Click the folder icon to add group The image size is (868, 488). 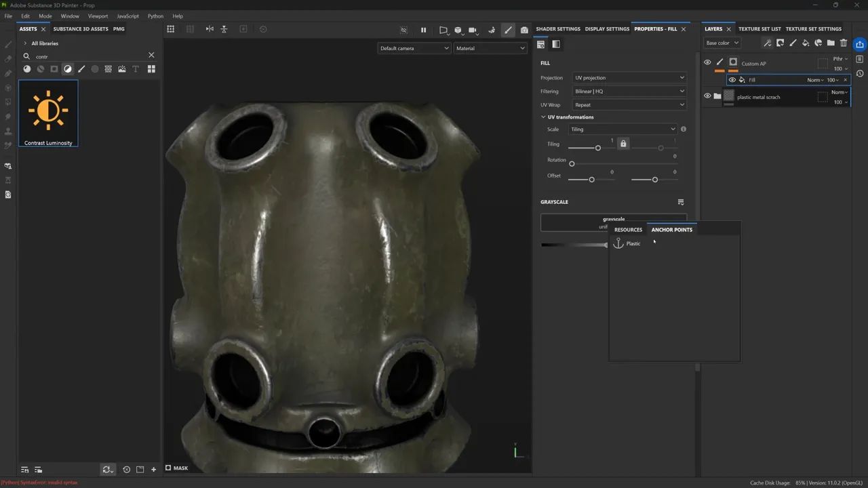[831, 43]
